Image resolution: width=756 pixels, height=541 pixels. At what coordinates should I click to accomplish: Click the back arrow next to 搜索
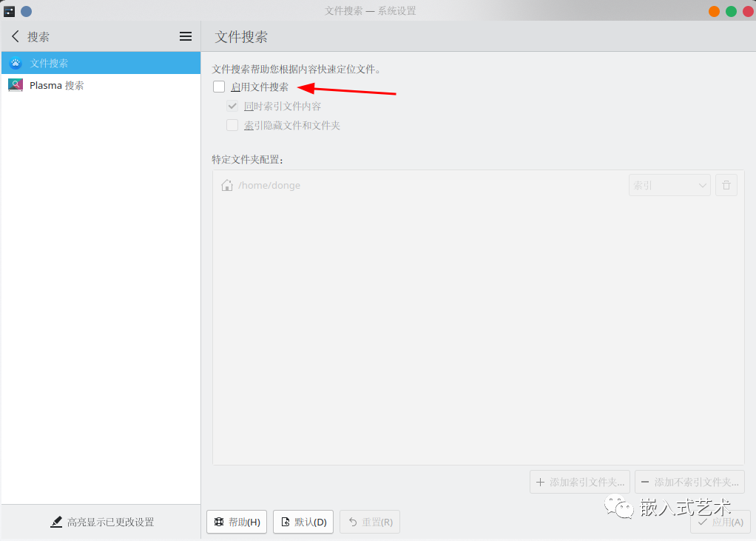pos(15,36)
